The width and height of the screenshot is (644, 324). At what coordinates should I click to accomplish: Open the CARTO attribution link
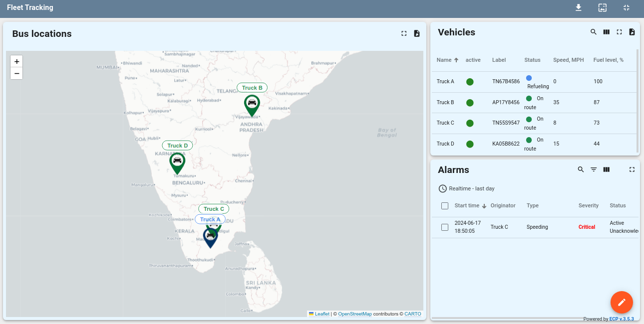coord(413,314)
